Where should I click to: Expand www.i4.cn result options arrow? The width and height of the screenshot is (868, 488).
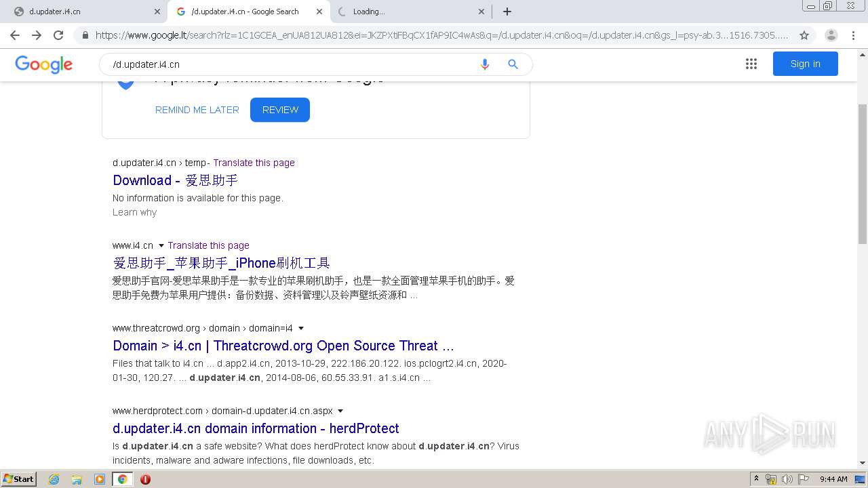click(161, 245)
